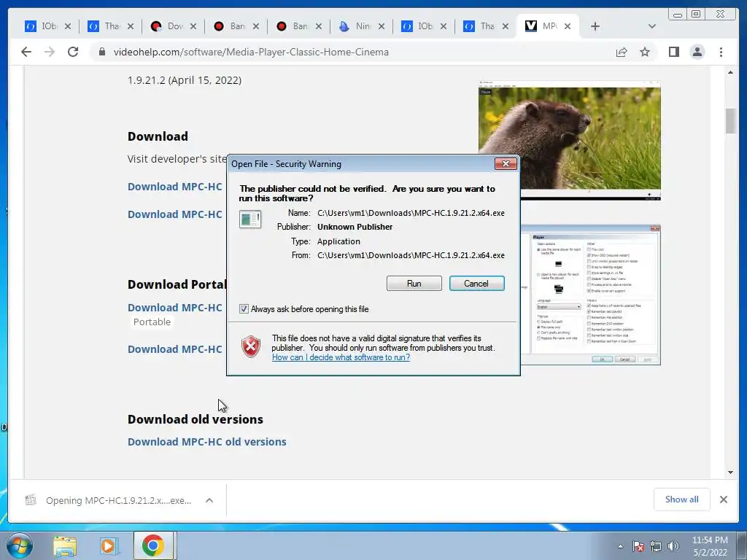Go back to previous page in Chrome
The height and width of the screenshot is (560, 747).
26,52
